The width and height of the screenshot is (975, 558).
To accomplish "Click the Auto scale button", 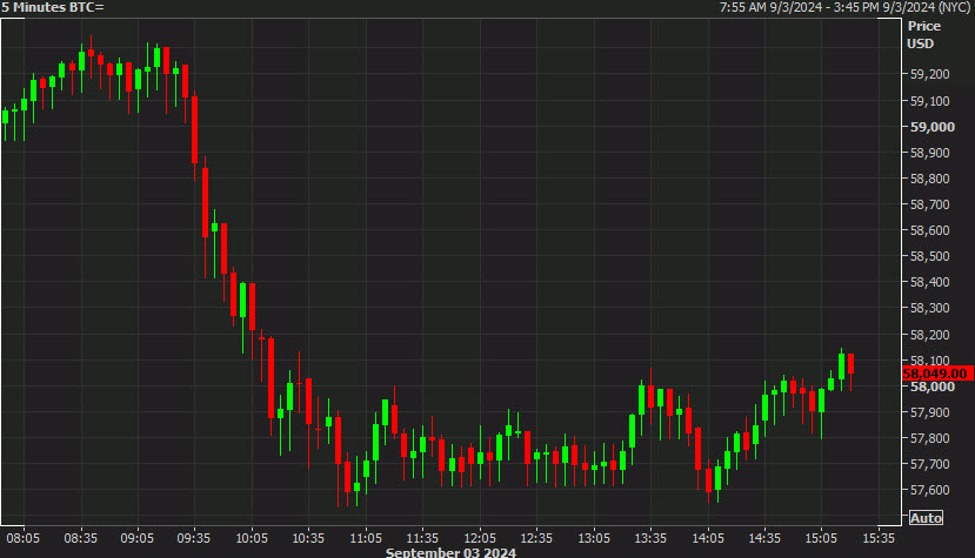I will point(925,518).
